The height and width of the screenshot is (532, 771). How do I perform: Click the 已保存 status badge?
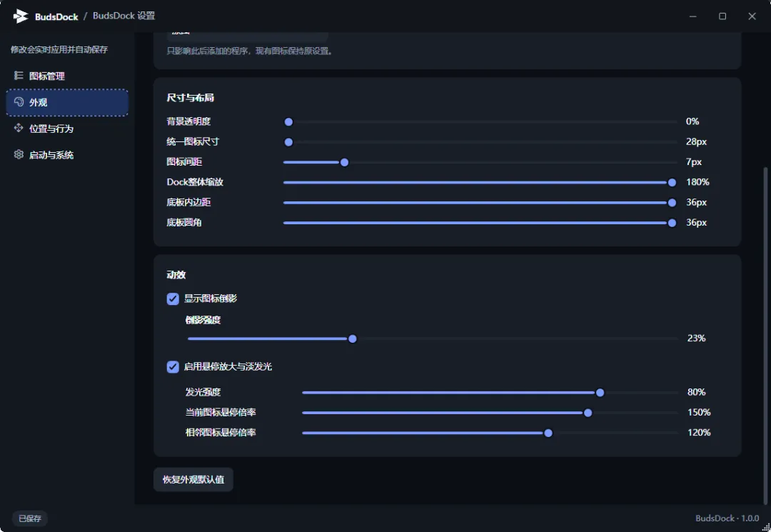pos(29,518)
